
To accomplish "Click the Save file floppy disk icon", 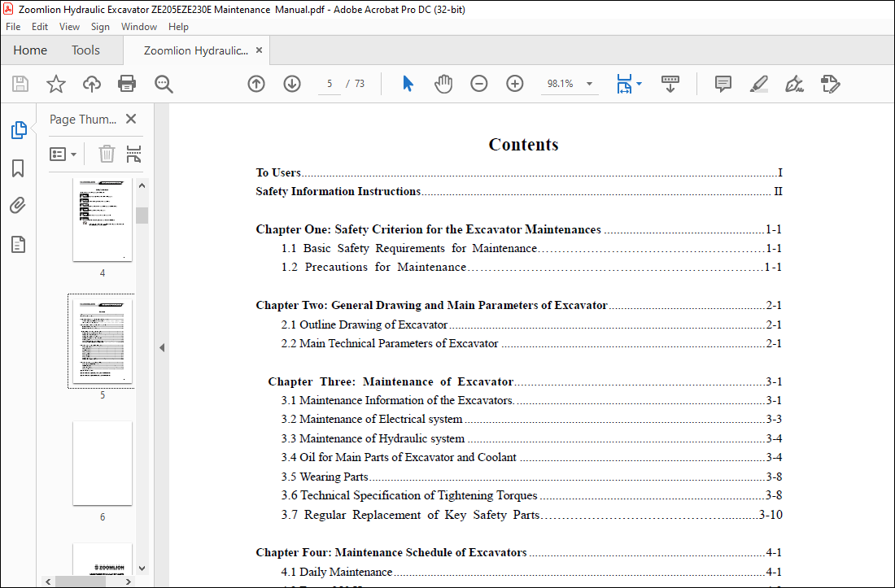I will pyautogui.click(x=20, y=84).
